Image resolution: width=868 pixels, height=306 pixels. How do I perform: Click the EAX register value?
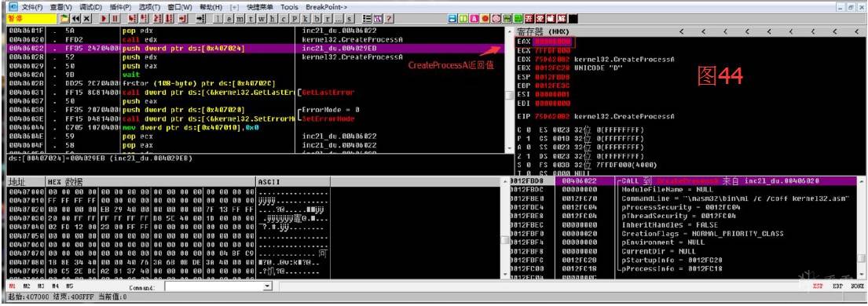(x=552, y=42)
